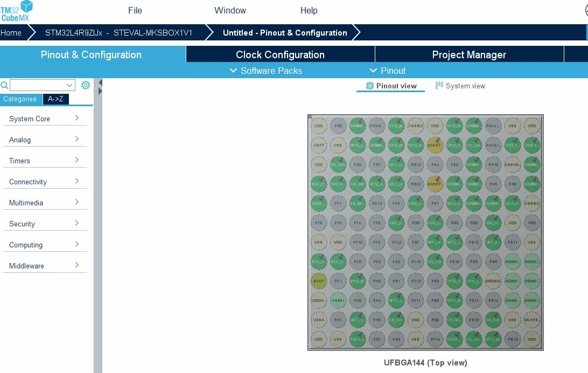Viewport: 588px width, 373px height.
Task: Open the Software Packs dropdown
Action: (x=266, y=71)
